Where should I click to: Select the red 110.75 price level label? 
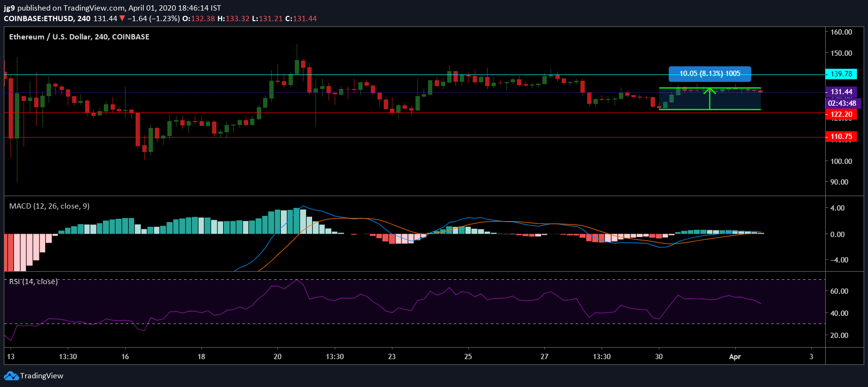click(x=841, y=137)
